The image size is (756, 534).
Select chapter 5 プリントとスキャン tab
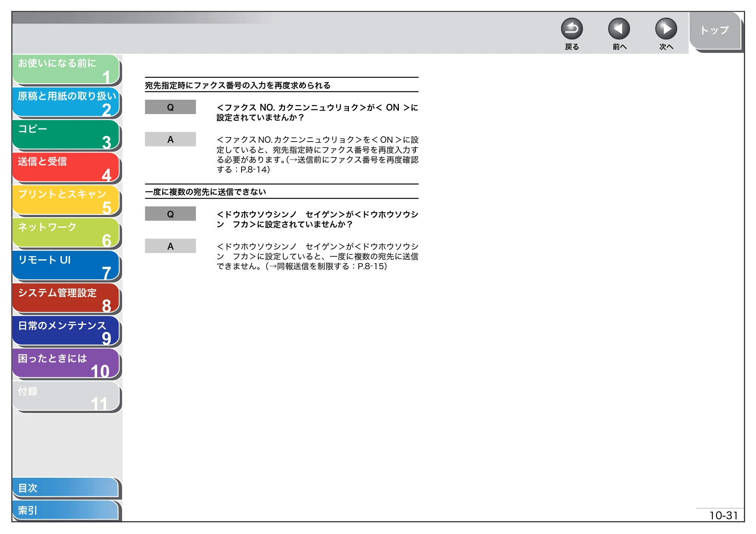pos(66,200)
